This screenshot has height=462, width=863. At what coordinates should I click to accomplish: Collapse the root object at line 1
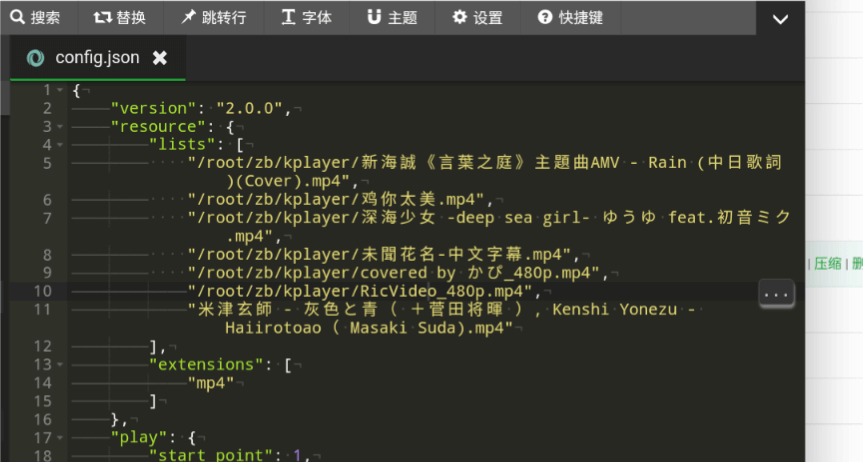tap(60, 91)
